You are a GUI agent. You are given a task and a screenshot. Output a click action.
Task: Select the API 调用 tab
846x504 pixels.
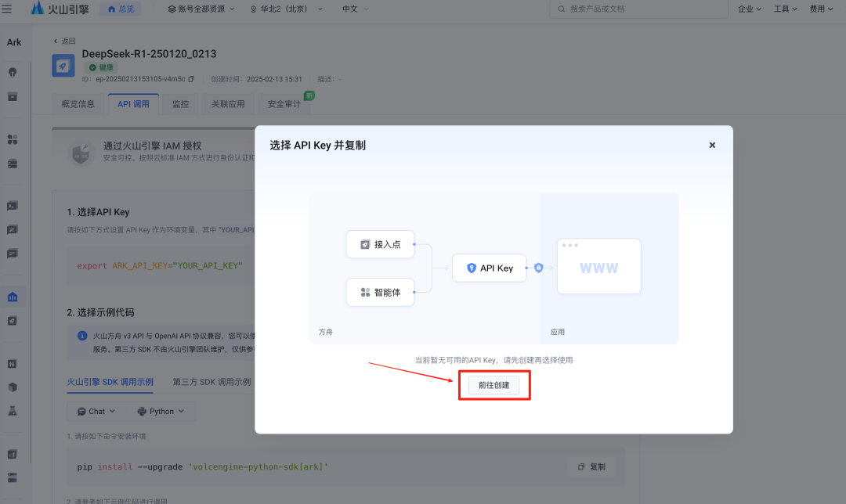pyautogui.click(x=133, y=104)
